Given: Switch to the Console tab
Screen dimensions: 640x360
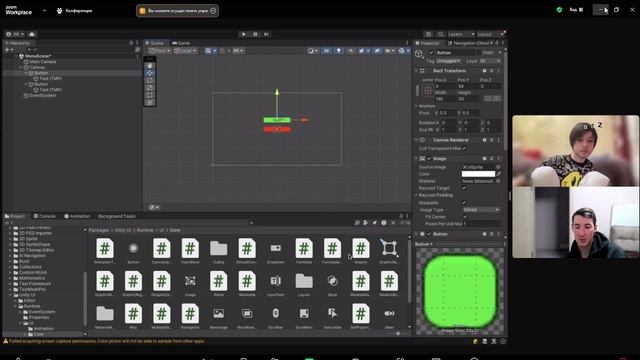Looking at the screenshot, I should coord(44,216).
